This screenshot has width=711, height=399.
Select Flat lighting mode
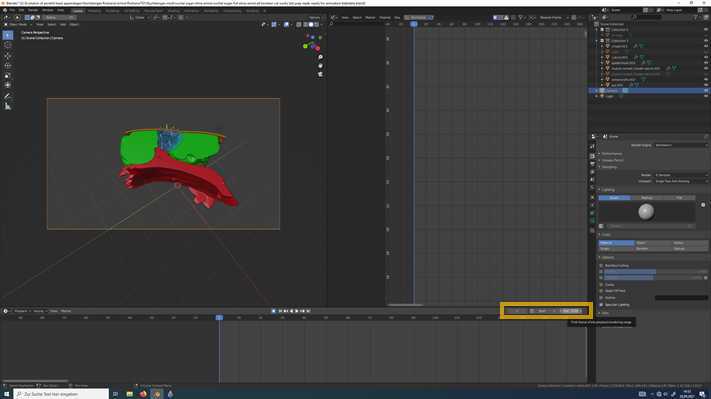click(679, 198)
